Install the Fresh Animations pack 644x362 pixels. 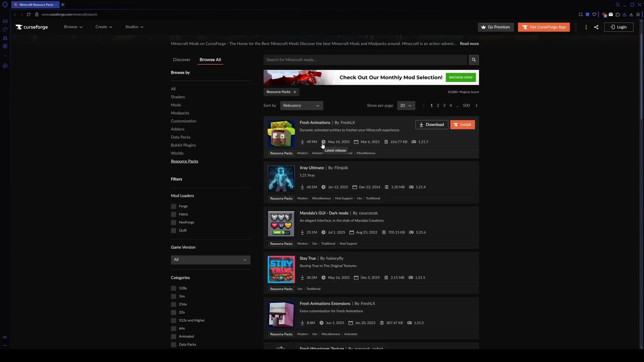(x=462, y=125)
